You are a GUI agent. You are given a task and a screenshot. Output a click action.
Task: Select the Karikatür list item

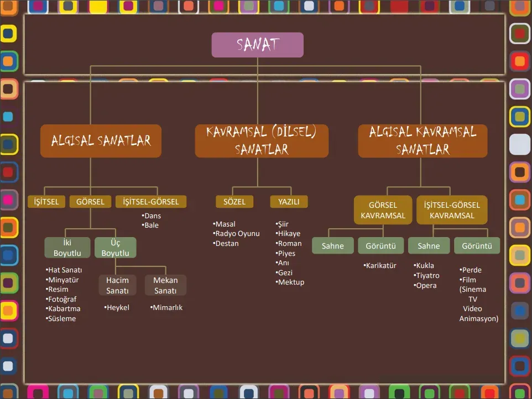pos(380,266)
